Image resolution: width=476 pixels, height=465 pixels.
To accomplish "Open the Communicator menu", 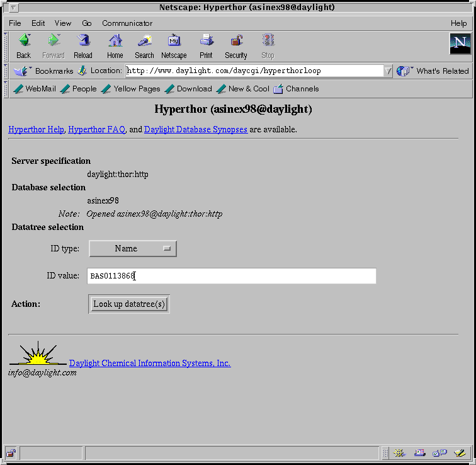I will [127, 23].
